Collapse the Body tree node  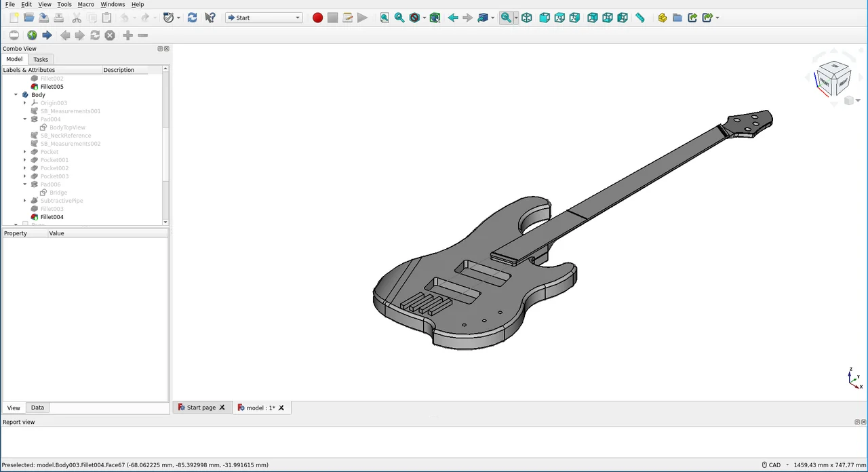click(16, 94)
